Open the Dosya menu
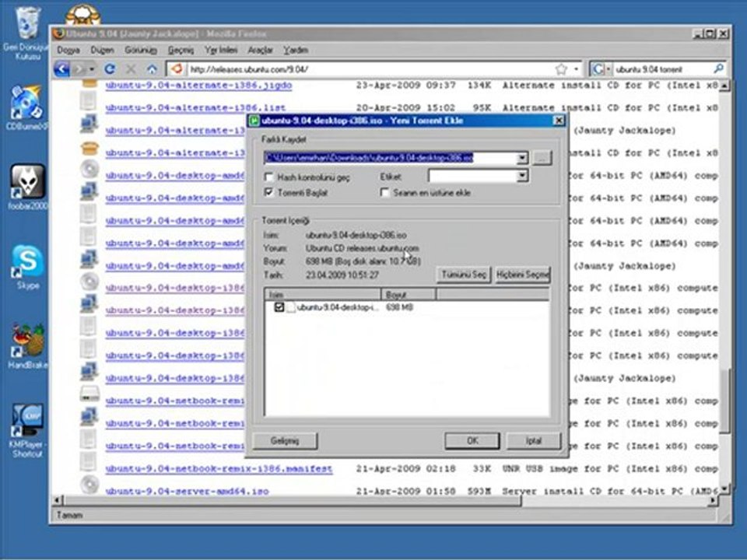Viewport: 747px width, 560px height. [68, 50]
